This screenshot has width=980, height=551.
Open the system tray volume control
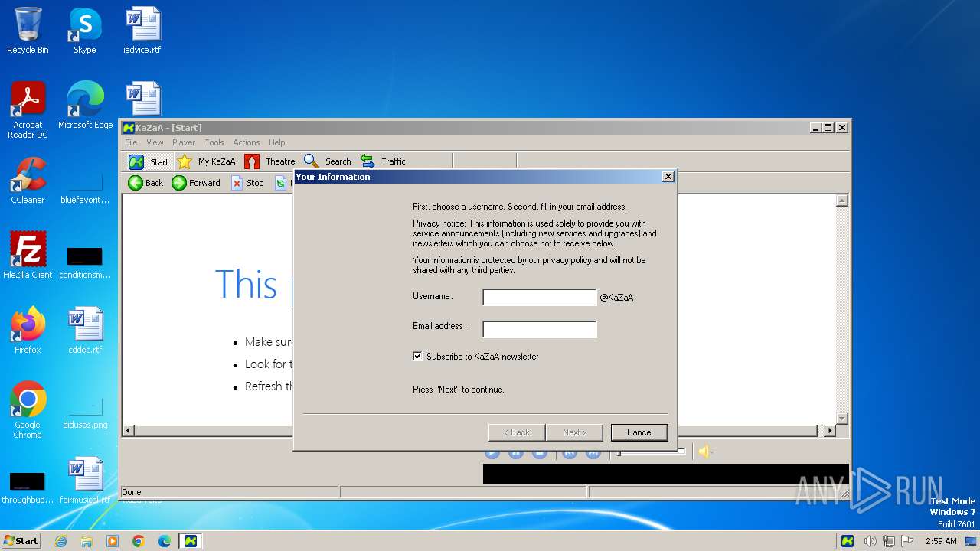pyautogui.click(x=871, y=541)
